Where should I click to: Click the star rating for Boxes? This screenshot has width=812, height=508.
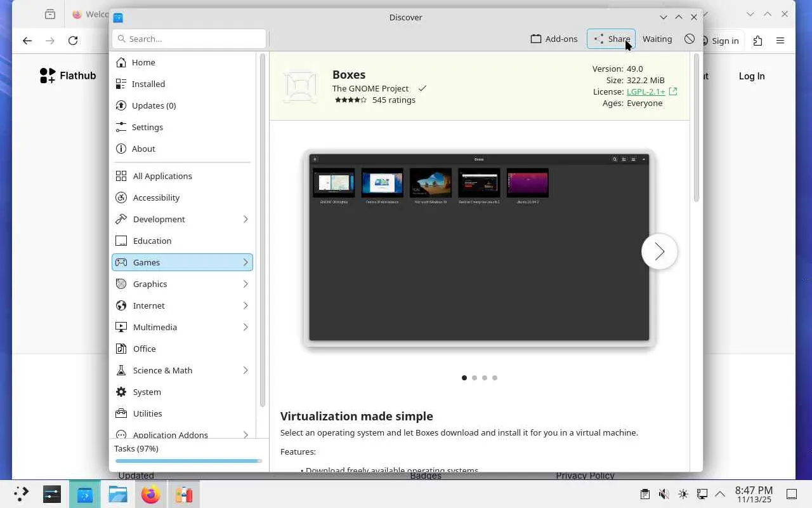pyautogui.click(x=351, y=100)
